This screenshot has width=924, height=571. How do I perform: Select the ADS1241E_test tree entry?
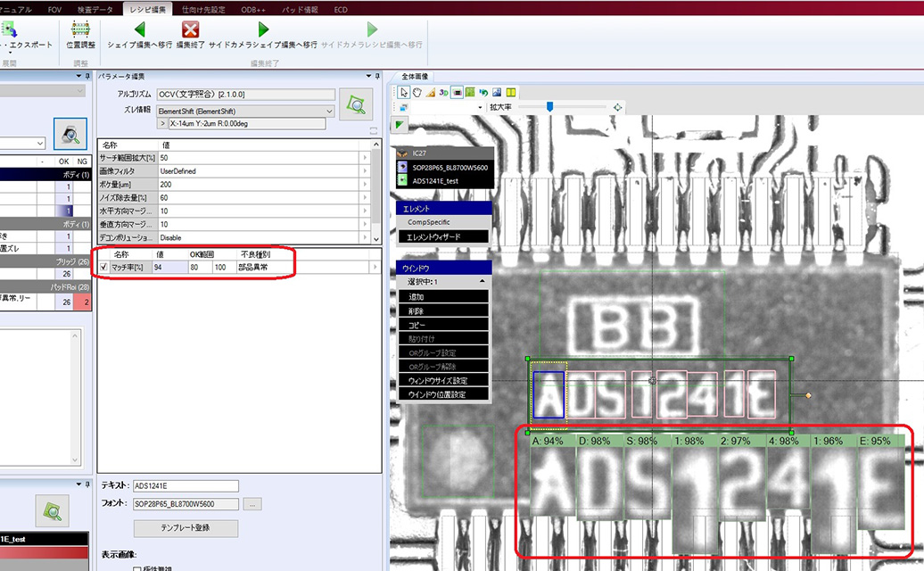coord(435,181)
